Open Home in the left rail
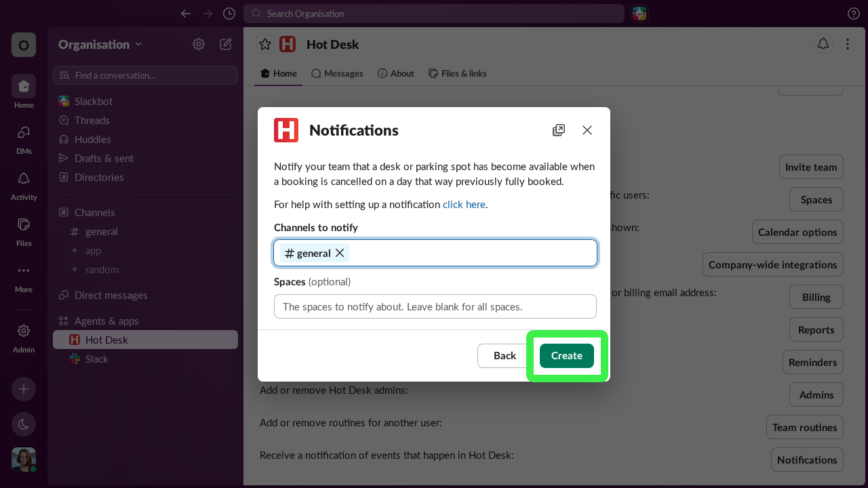The image size is (868, 488). (24, 92)
